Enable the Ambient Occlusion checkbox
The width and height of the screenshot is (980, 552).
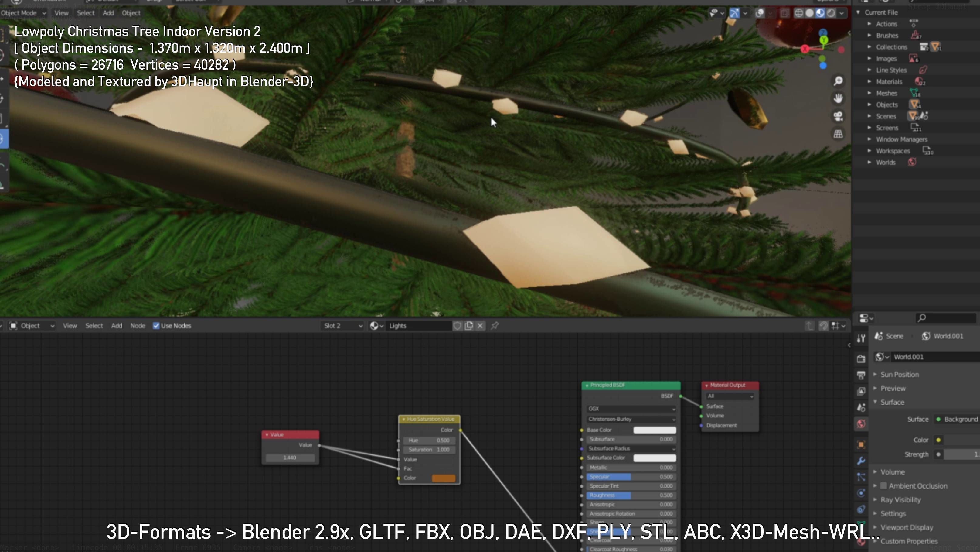click(x=884, y=486)
